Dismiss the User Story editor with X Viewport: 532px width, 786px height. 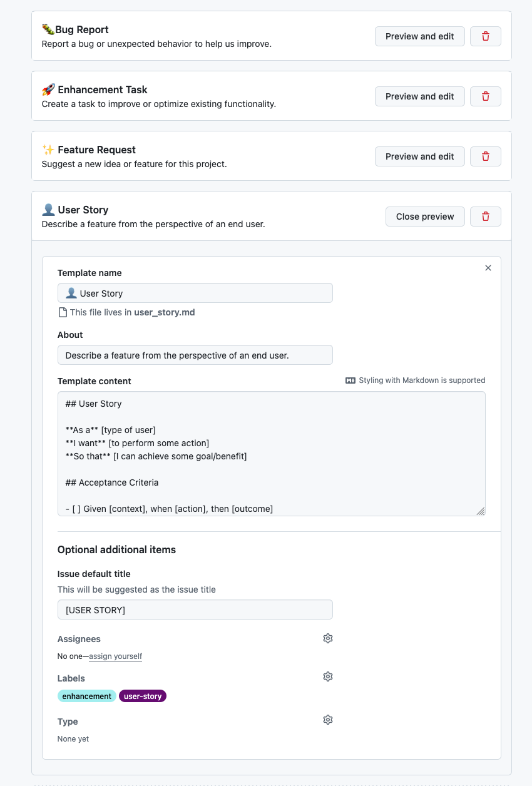click(488, 268)
